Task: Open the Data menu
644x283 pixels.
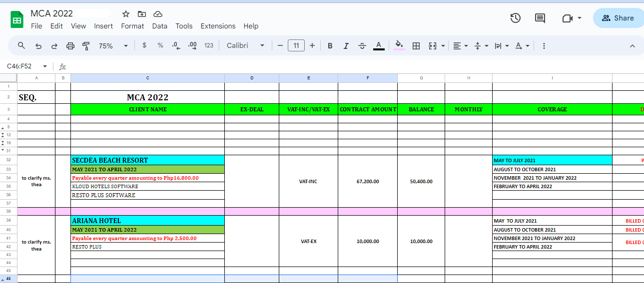Action: (x=160, y=26)
